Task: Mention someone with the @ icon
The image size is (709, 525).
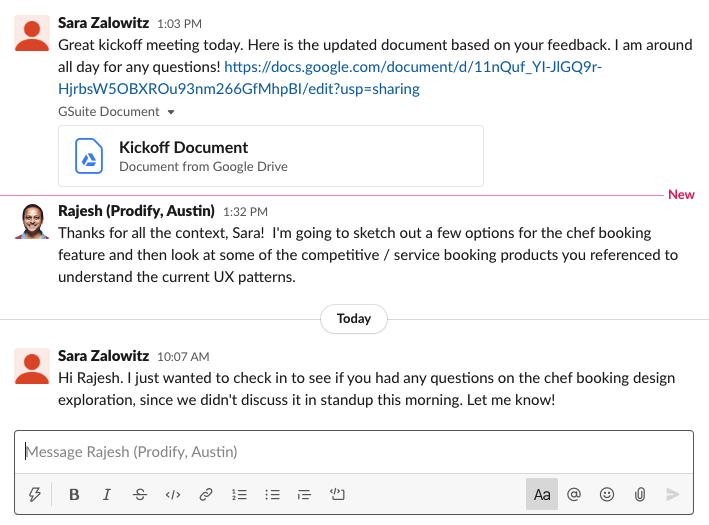Action: [x=574, y=494]
